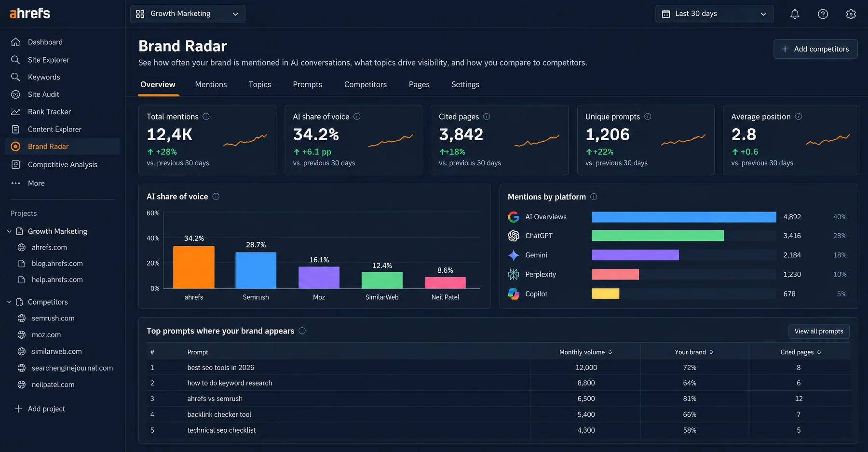Collapse the Growth Marketing project tree

pos(9,231)
